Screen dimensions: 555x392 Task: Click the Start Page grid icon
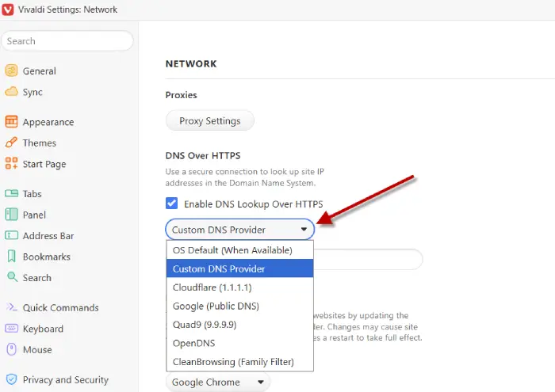point(11,163)
